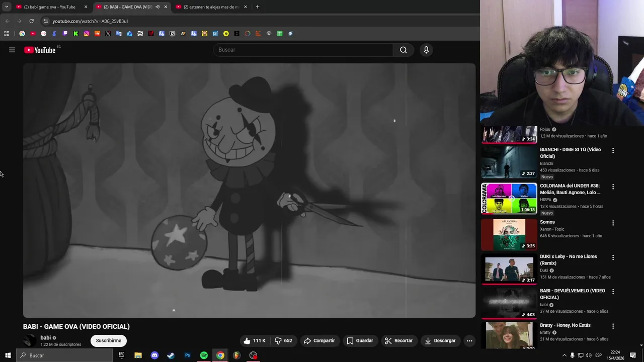
Task: Open a new browser tab
Action: pos(257,7)
